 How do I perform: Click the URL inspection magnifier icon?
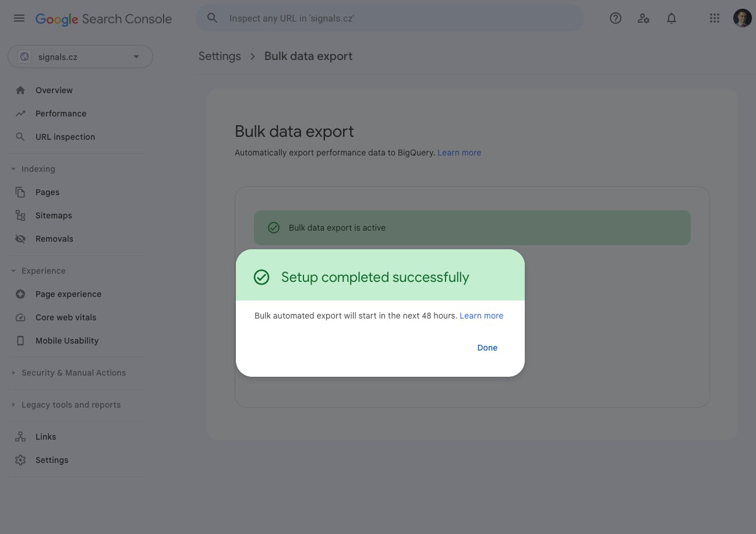[20, 137]
